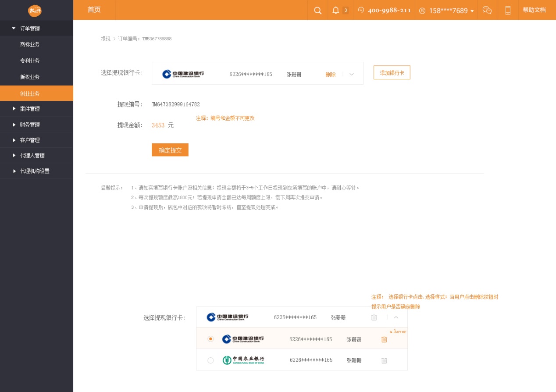Open notifications via the bell icon showing 3

coord(335,10)
